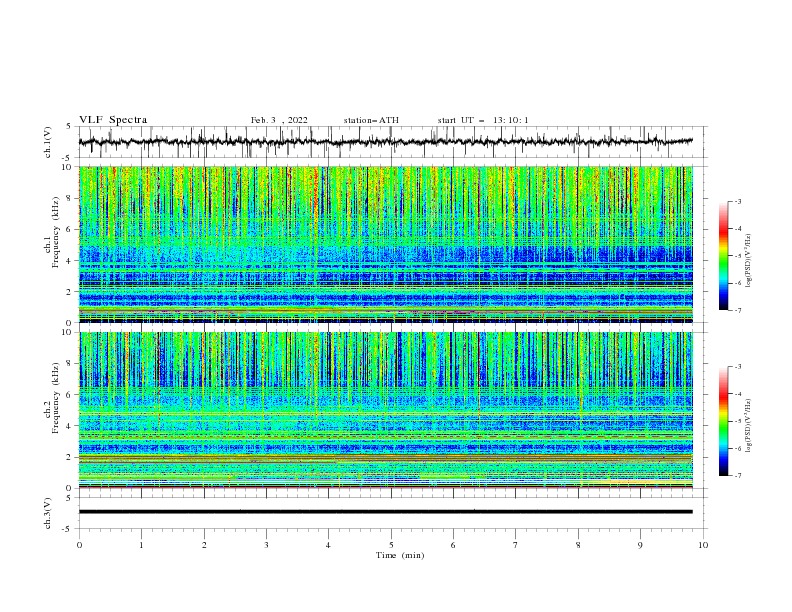Click the '0' tick on time axis
Screen dimensions: 792x612
pos(79,545)
